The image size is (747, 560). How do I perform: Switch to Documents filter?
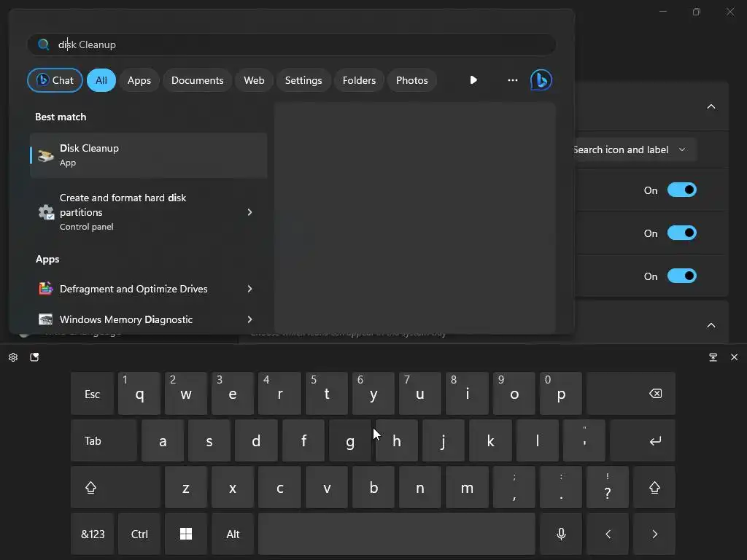click(197, 80)
